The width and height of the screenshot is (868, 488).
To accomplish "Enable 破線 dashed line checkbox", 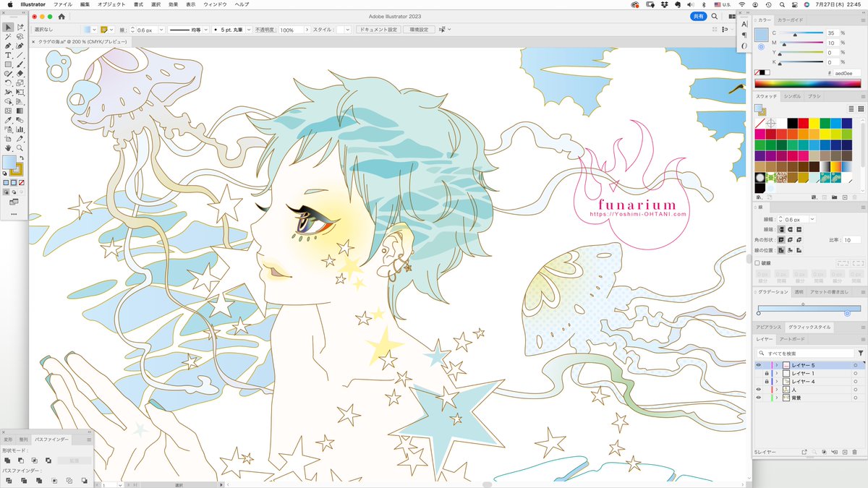I will point(757,263).
